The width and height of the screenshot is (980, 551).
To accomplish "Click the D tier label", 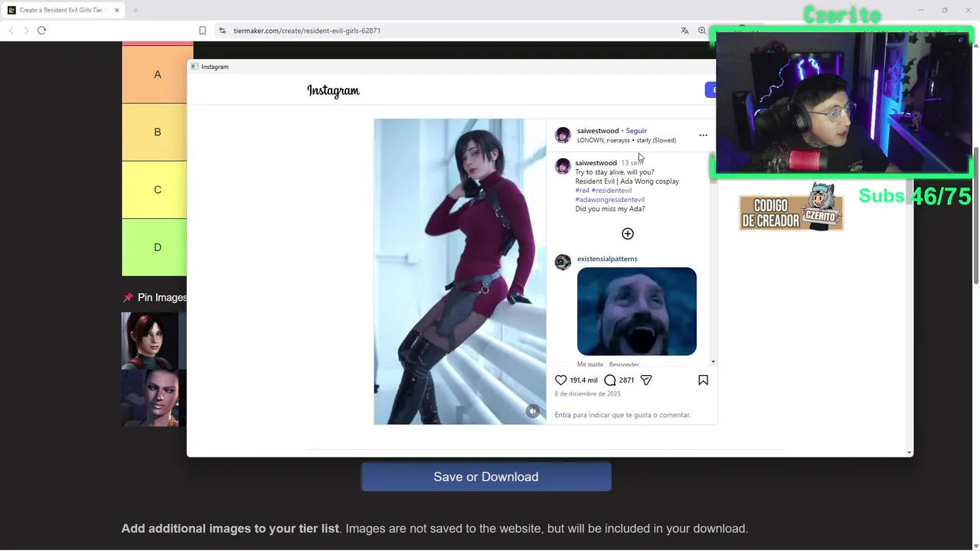I will (x=158, y=247).
